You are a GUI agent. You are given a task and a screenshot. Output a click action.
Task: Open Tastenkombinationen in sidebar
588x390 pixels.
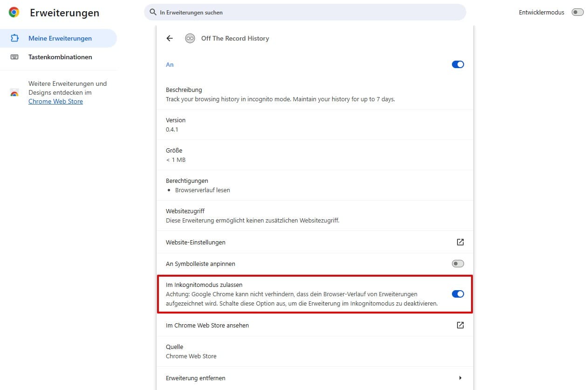pyautogui.click(x=58, y=57)
